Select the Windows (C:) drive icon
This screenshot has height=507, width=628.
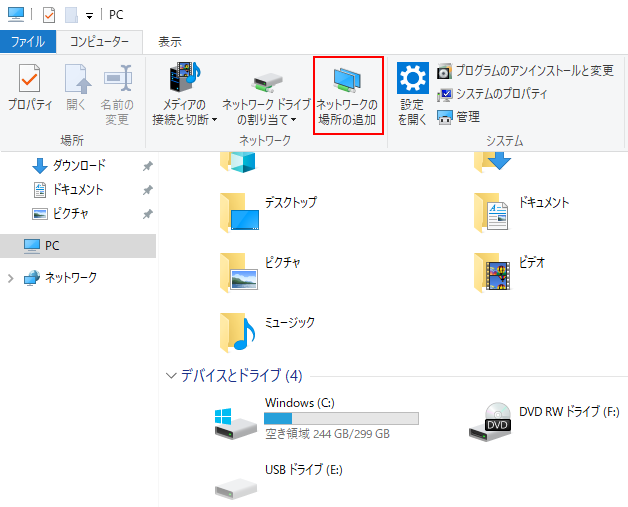236,424
